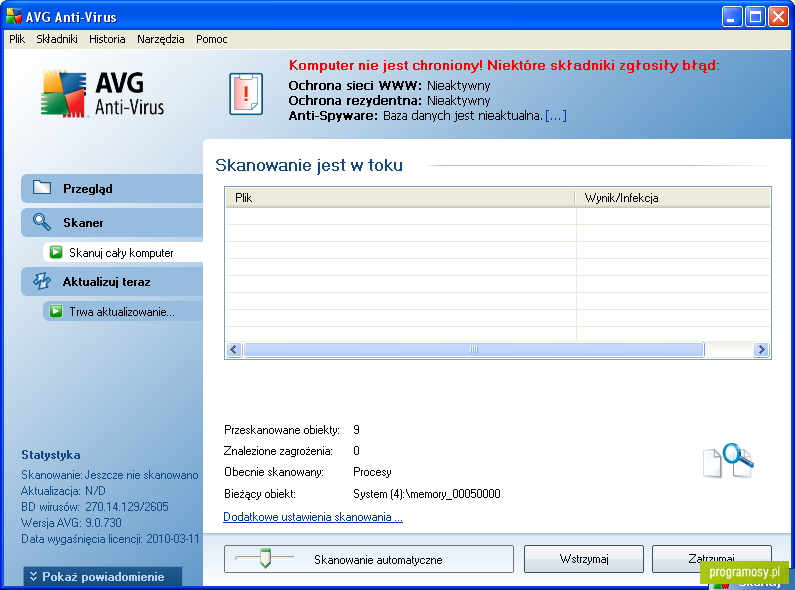Click the 'Ochrona rezydentna: Nieaktywny' status

coord(389,100)
